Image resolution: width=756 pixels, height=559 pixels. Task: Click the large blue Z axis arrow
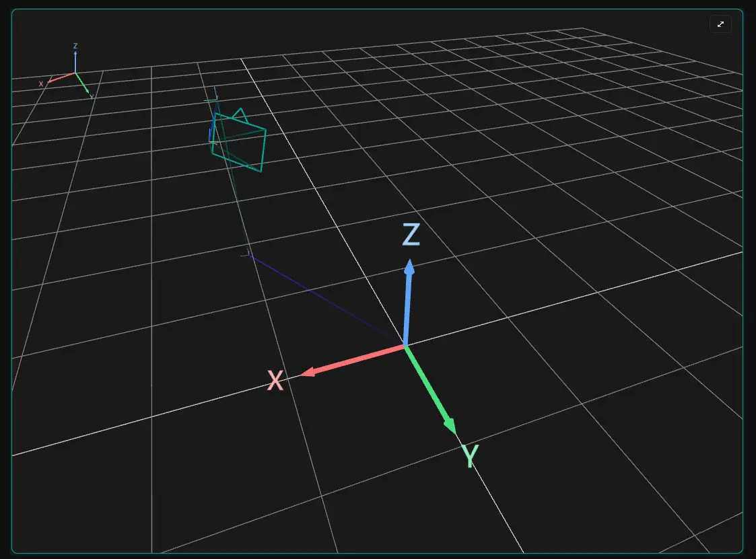point(408,303)
